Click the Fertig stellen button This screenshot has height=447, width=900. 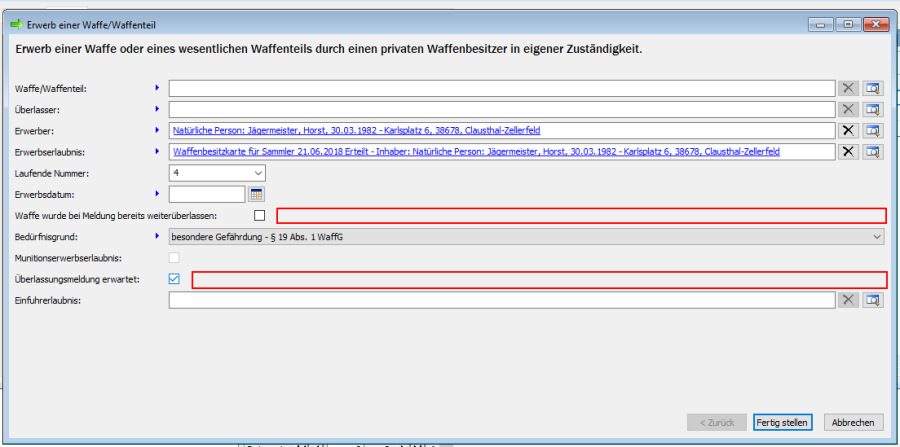click(783, 422)
